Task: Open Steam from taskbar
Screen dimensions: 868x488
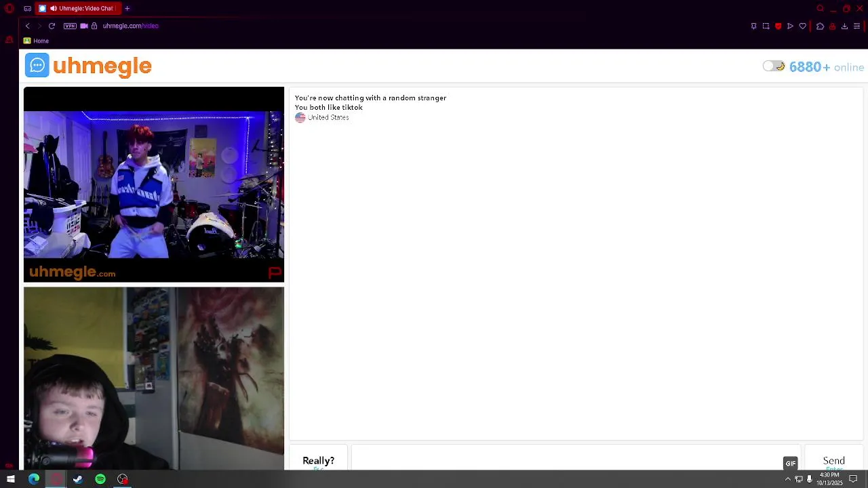Action: pos(78,479)
